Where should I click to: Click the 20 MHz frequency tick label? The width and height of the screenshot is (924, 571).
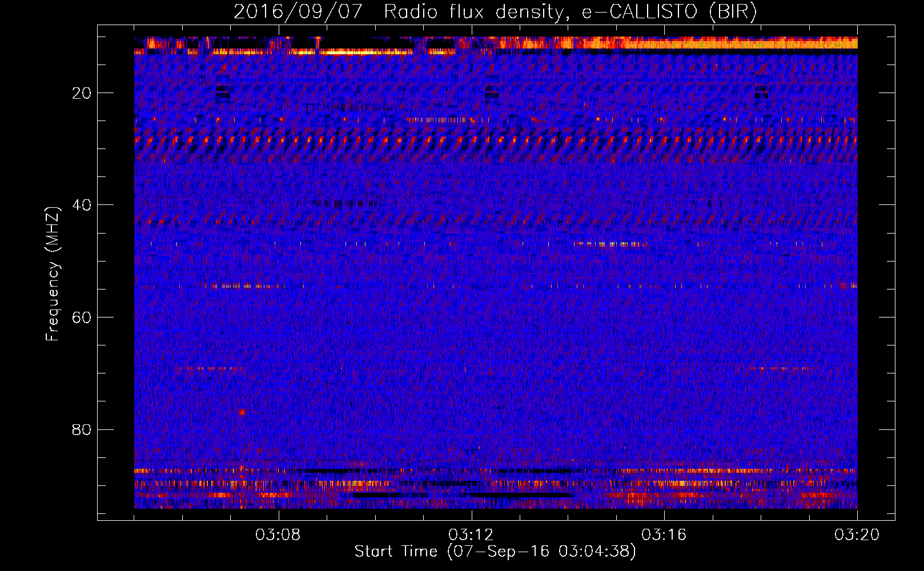[82, 94]
